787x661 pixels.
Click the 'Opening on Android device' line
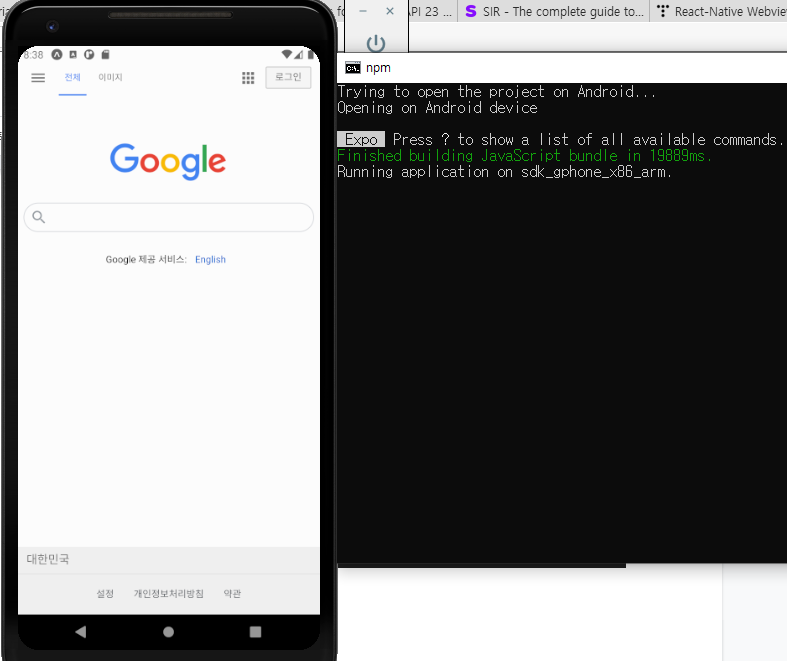click(x=437, y=107)
